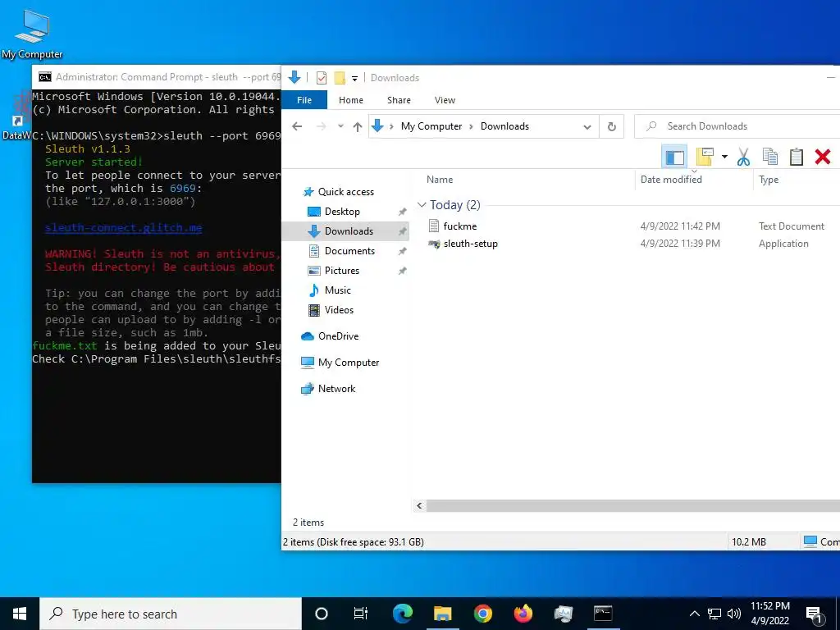Open Music in the navigation pane
The image size is (840, 630).
337,290
